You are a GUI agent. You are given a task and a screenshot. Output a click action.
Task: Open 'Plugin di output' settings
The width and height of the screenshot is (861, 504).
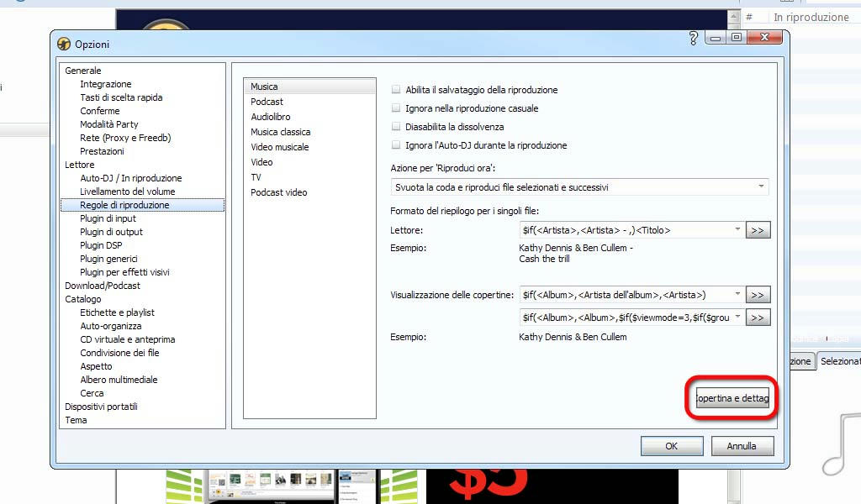tap(111, 232)
